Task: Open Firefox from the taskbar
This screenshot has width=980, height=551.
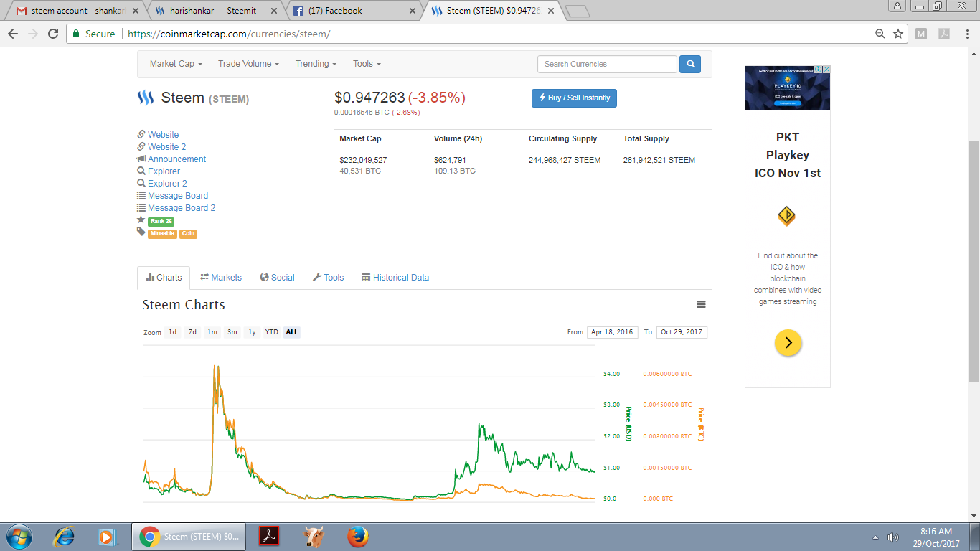Action: point(357,537)
